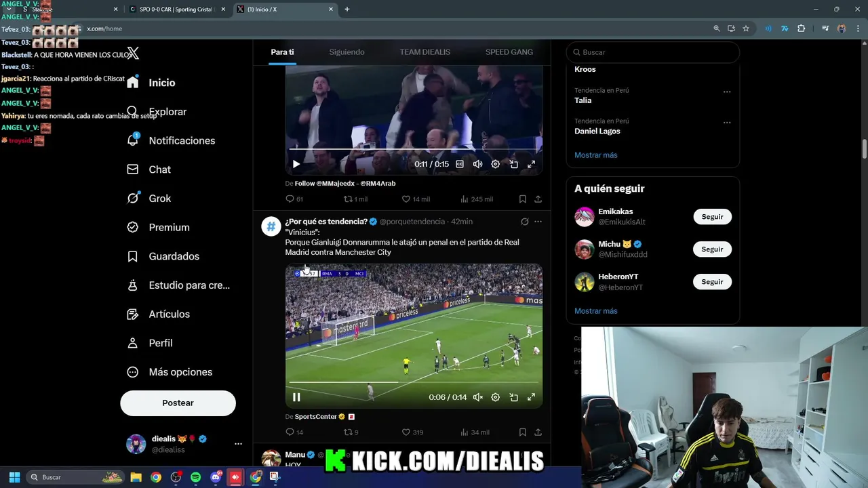Like the post with 14 mil likes

416,199
